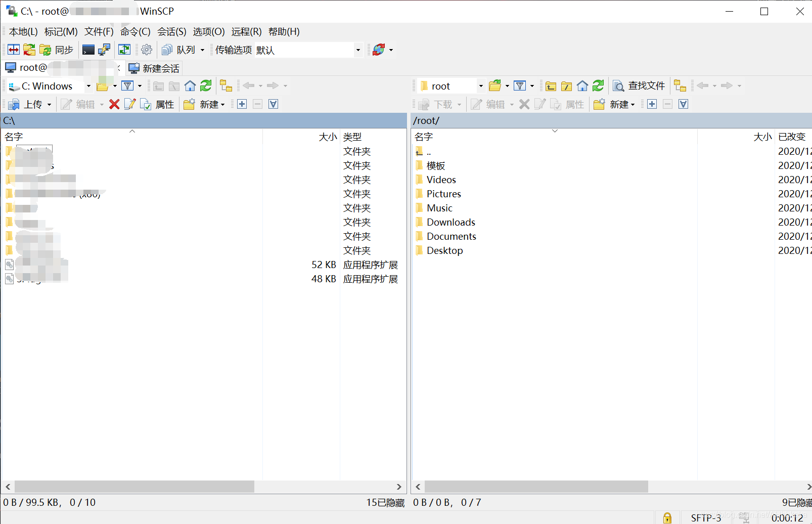Click the remote 新建 new button
The height and width of the screenshot is (524, 812).
click(614, 104)
